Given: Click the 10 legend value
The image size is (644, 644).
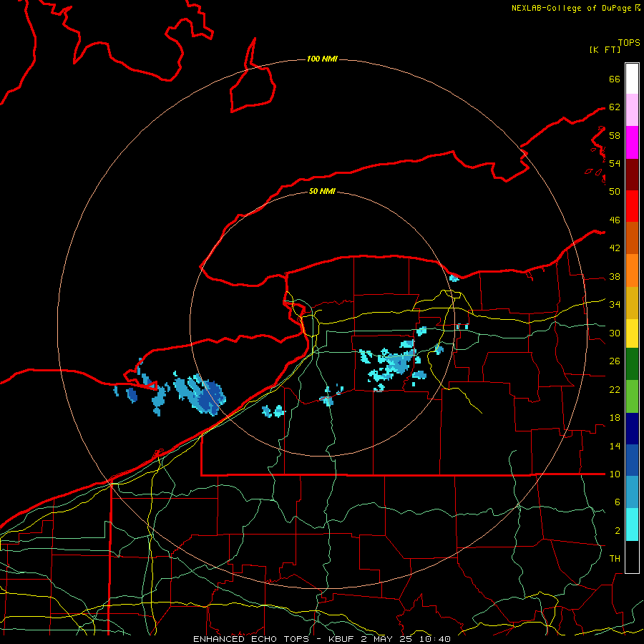Looking at the screenshot, I should pos(615,474).
